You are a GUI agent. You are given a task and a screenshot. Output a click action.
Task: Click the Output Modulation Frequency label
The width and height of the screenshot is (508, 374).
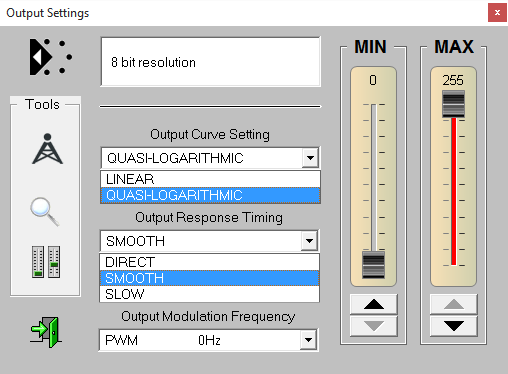[208, 316]
